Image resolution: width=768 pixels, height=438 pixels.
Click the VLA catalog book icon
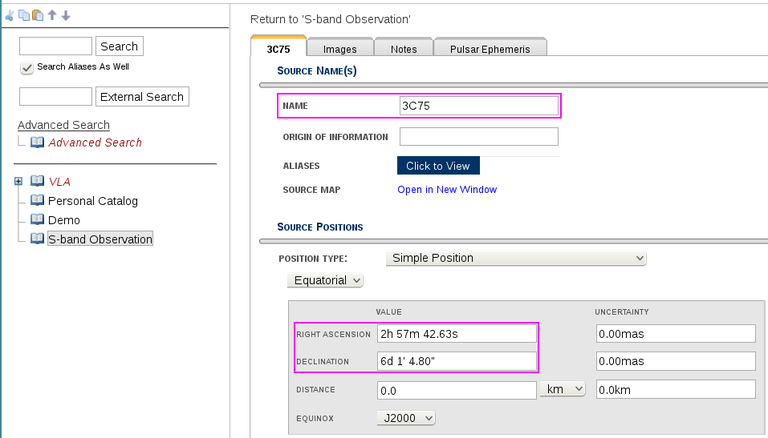point(37,182)
